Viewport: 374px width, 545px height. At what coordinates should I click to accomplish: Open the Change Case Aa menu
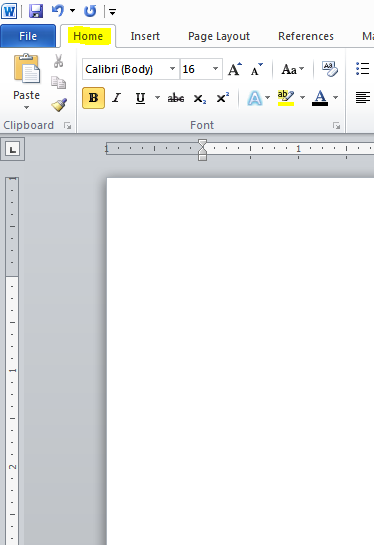point(293,69)
